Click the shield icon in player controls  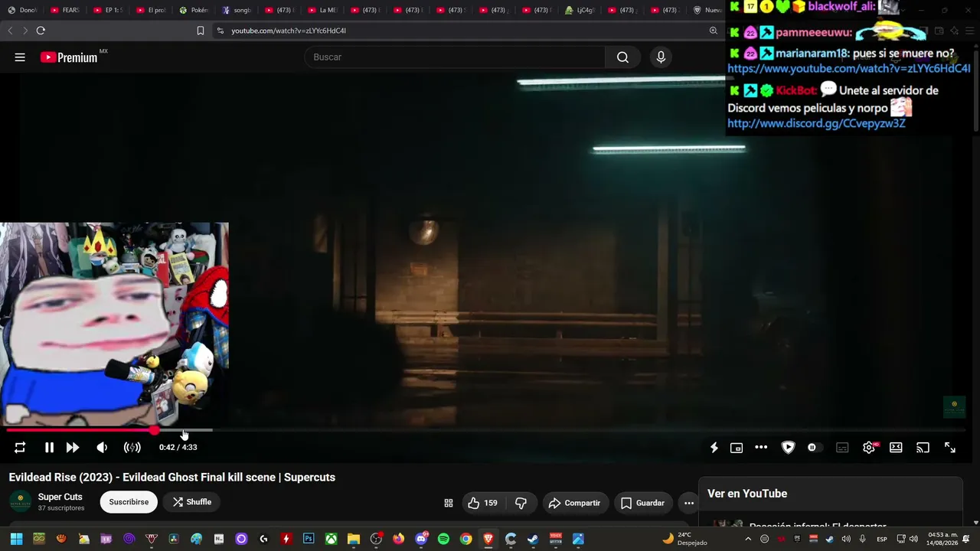click(x=788, y=448)
